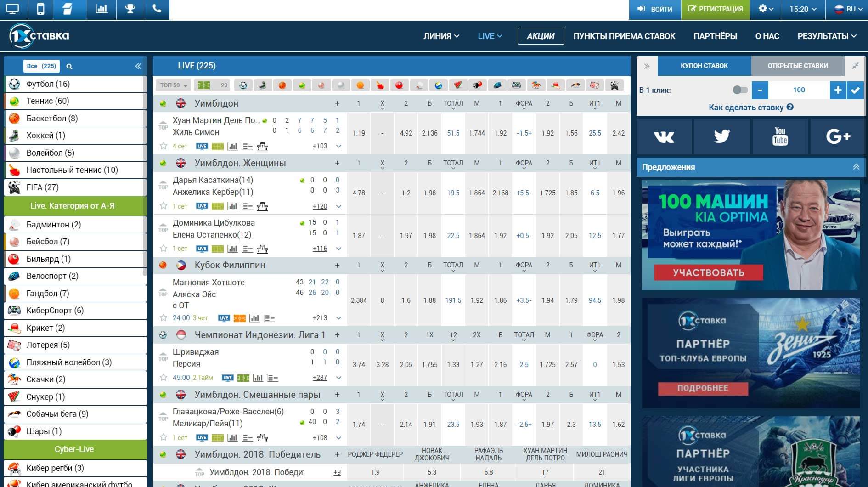Click УЧАСТВОВАТЬ on the KIA Optima banner

[x=709, y=272]
